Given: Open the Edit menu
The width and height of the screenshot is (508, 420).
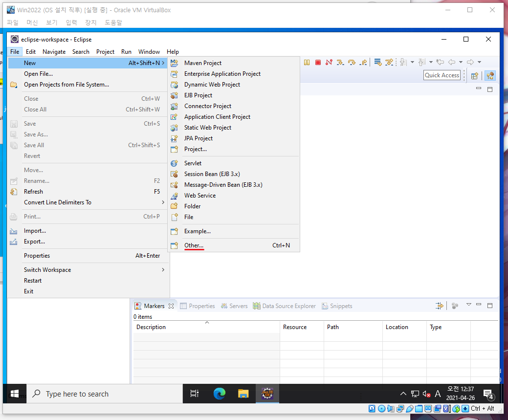Looking at the screenshot, I should pyautogui.click(x=31, y=52).
